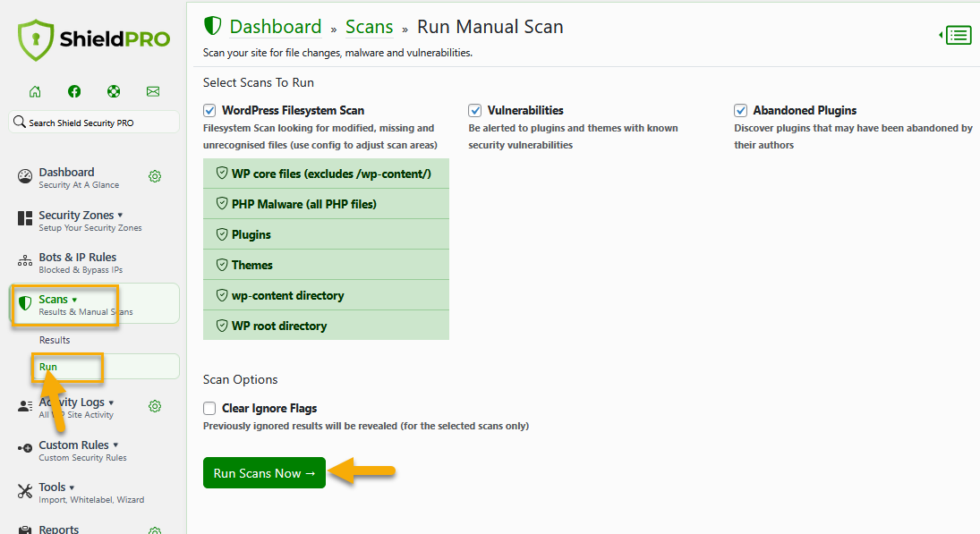Click Run Scans Now button
The image size is (980, 534).
click(x=264, y=473)
